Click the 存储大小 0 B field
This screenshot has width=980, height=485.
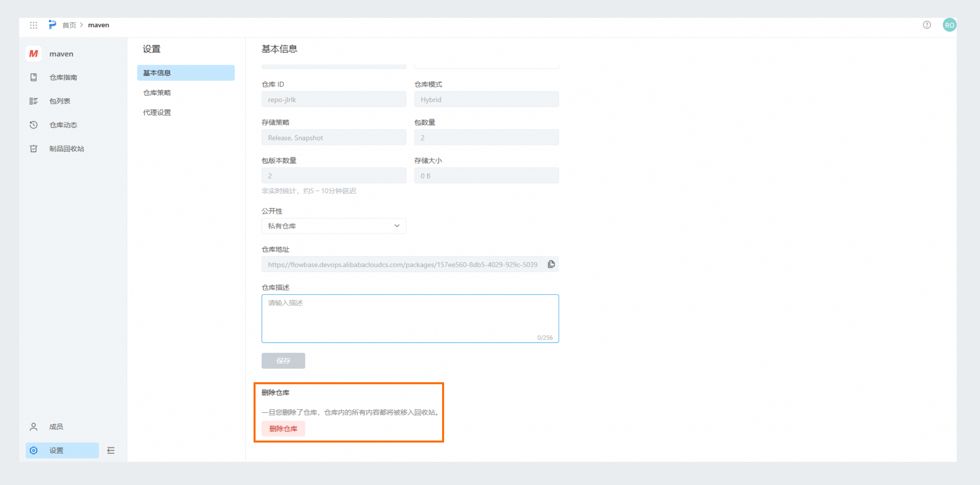pos(486,176)
